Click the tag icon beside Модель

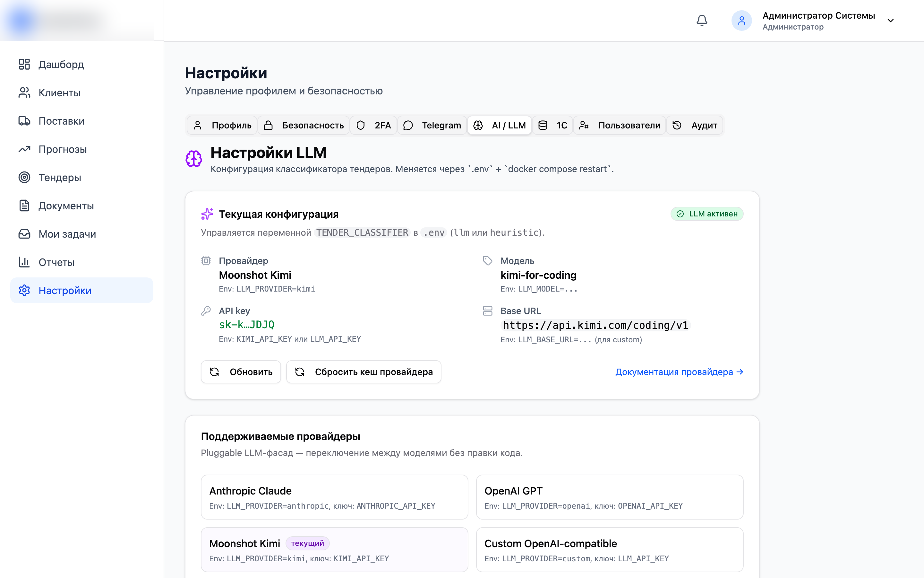pyautogui.click(x=488, y=261)
